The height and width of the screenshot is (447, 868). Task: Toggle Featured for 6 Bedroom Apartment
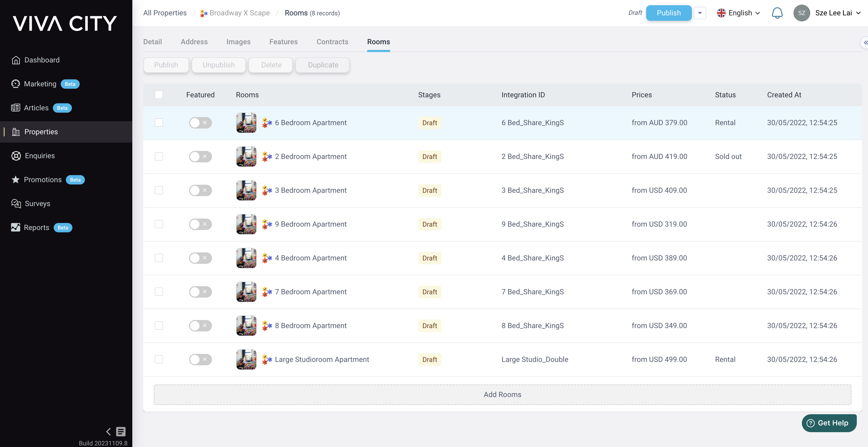200,123
